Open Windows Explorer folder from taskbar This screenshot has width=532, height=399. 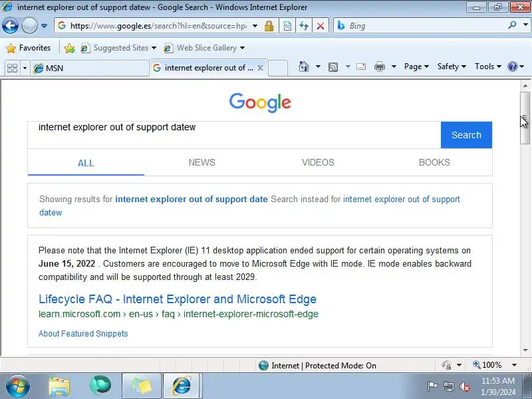(59, 386)
